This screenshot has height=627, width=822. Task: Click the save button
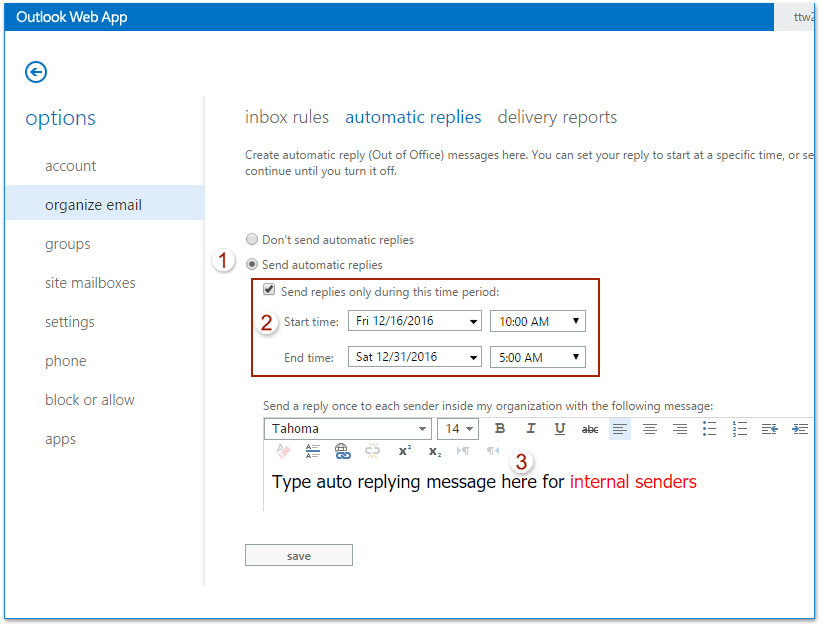point(298,556)
